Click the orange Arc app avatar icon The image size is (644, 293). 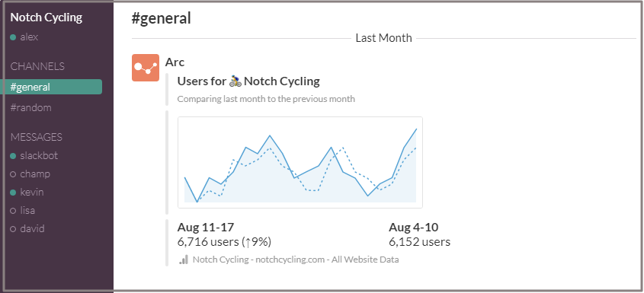pos(146,68)
